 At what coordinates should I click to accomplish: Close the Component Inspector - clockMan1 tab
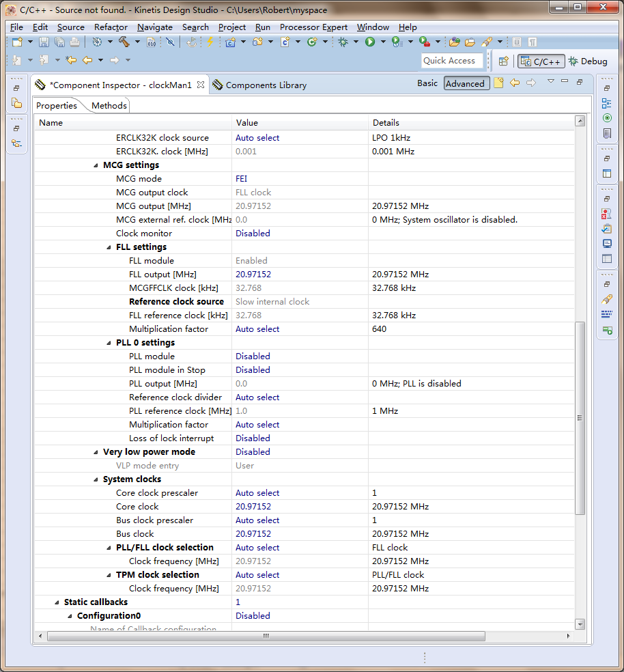click(201, 85)
